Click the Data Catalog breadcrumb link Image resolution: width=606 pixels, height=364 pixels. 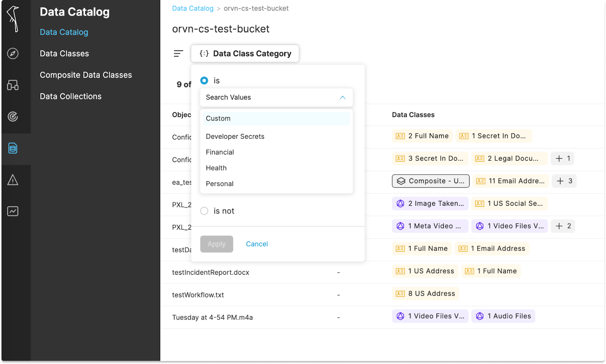193,8
